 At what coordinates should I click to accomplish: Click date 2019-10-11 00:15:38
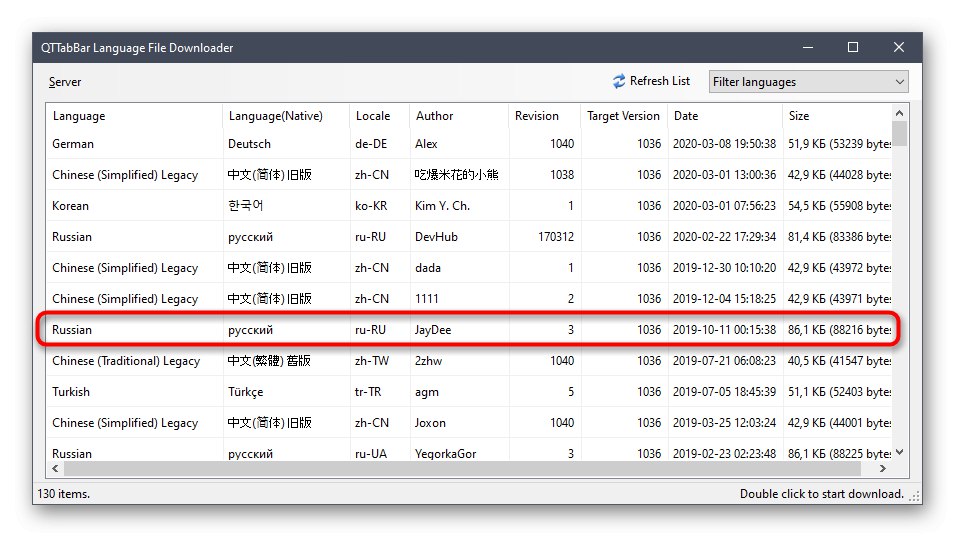tap(724, 329)
